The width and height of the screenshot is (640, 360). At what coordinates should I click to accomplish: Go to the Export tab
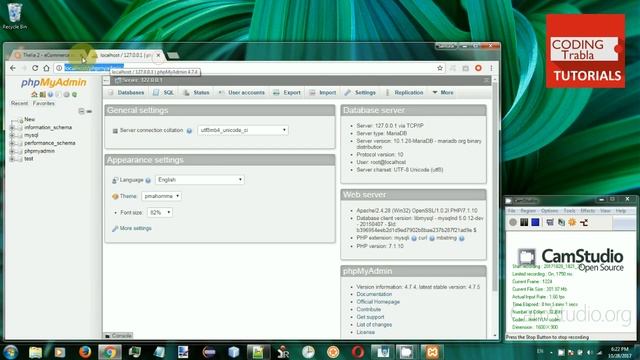click(287, 93)
